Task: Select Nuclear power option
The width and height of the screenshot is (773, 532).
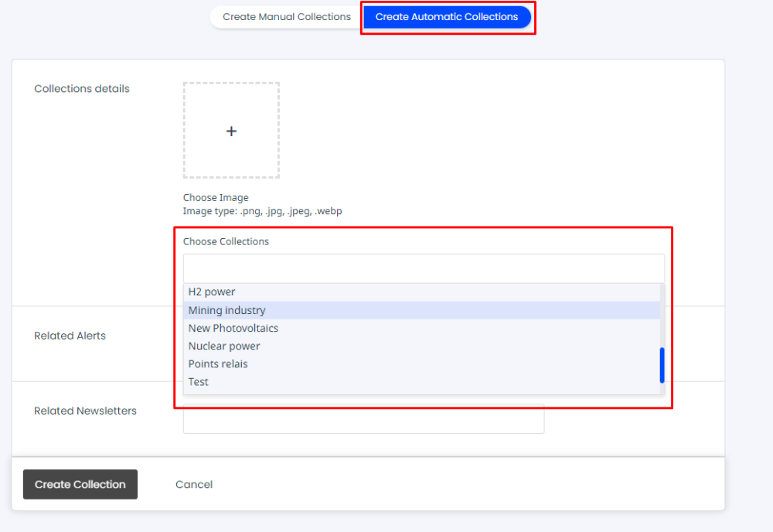Action: tap(421, 346)
